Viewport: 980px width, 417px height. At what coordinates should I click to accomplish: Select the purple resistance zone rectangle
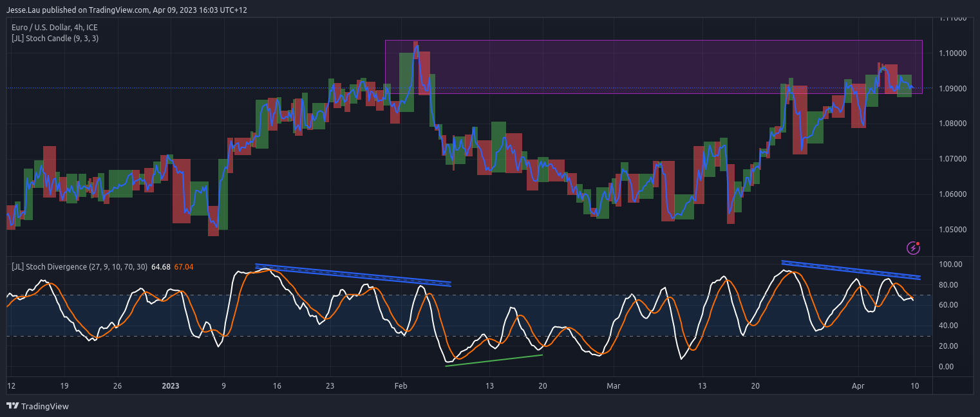(x=654, y=67)
